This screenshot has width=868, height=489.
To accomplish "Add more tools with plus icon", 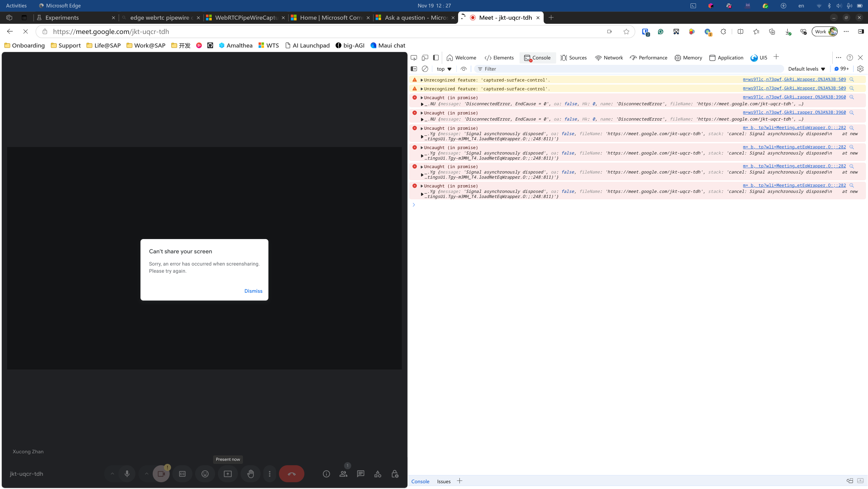I will [776, 57].
